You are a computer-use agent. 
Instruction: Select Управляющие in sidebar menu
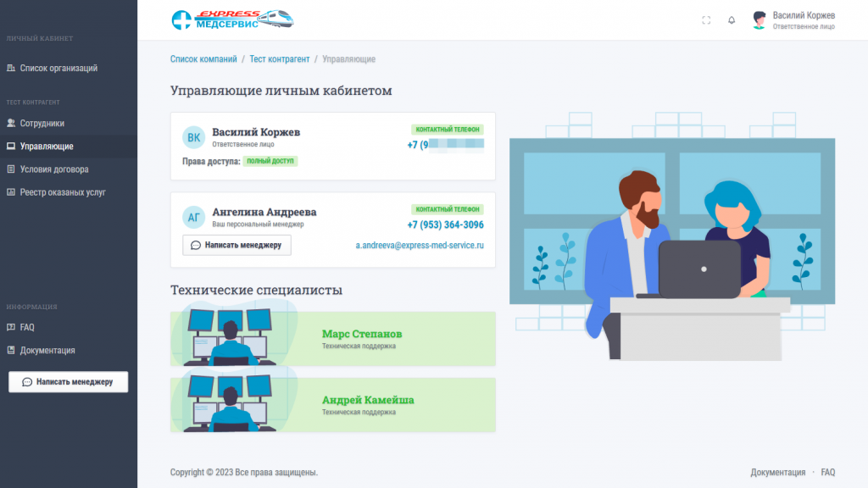click(47, 147)
